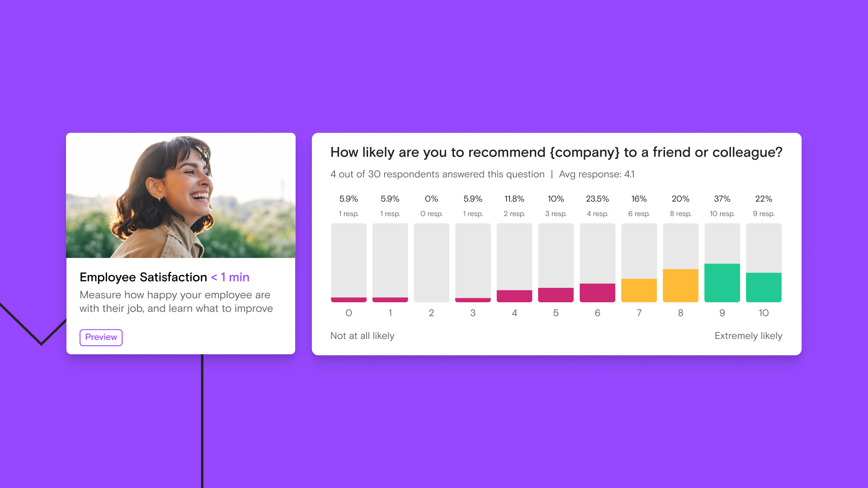Select the green bar for score 9

[722, 283]
